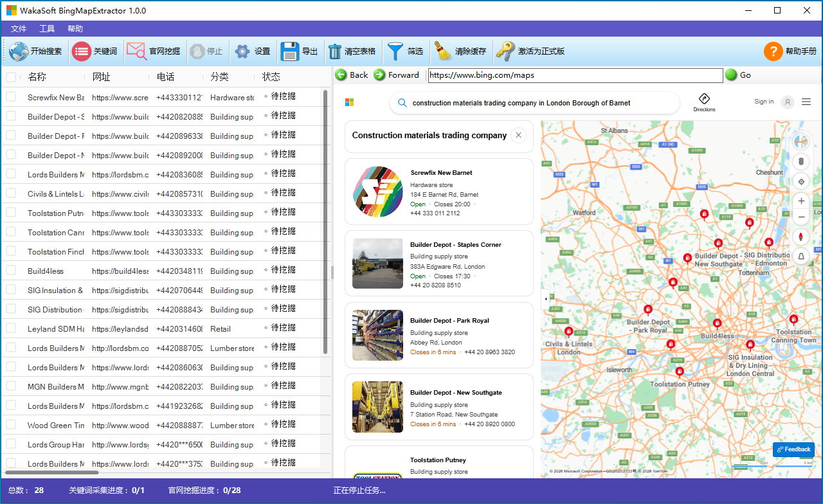Check the Lords Group Har row checkbox
823x504 pixels.
click(x=11, y=444)
